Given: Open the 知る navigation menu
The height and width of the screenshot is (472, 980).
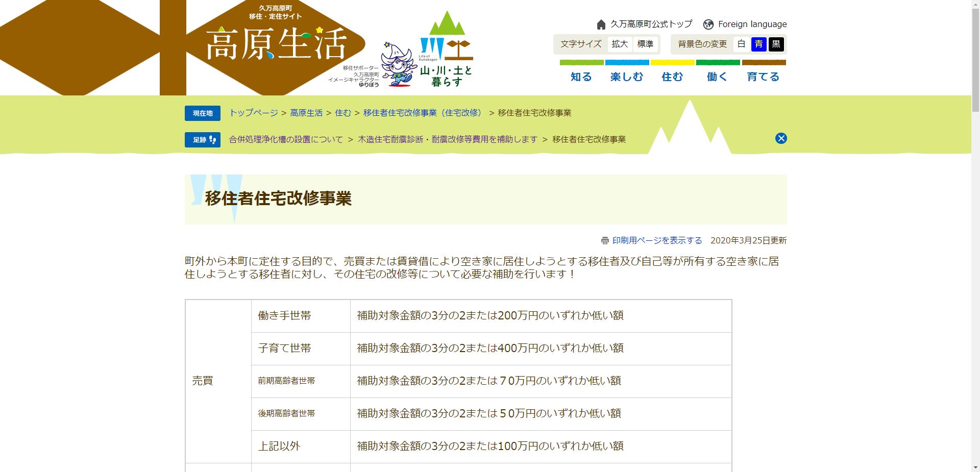Looking at the screenshot, I should click(x=580, y=76).
